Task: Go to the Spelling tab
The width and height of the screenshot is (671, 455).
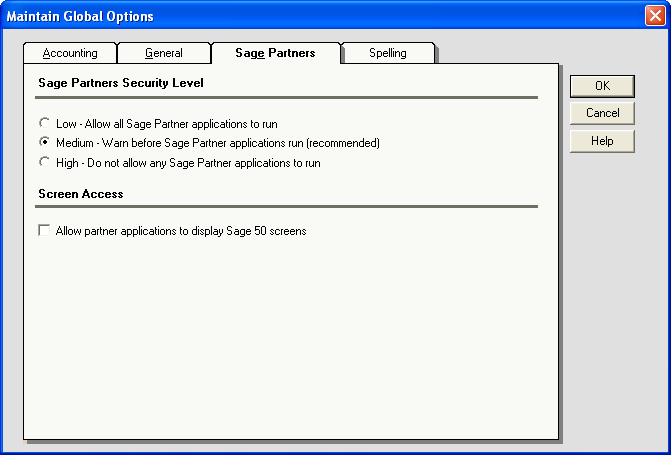Action: click(x=388, y=53)
